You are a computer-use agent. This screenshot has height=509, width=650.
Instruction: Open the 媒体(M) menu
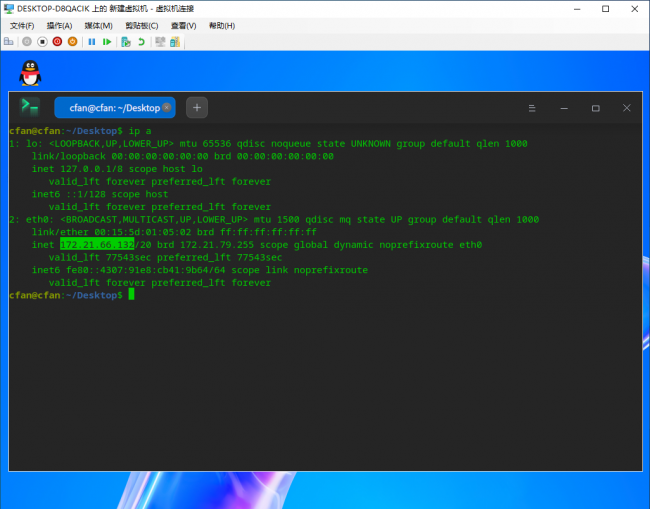click(x=99, y=26)
